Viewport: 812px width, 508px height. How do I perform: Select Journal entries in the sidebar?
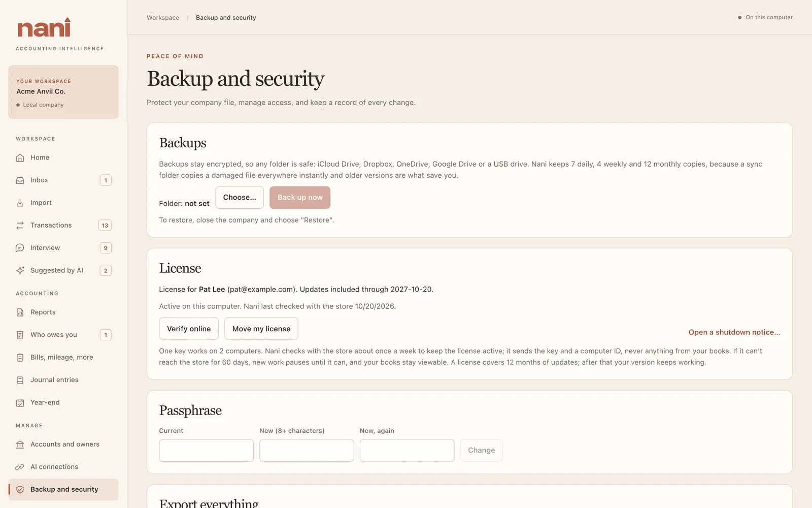point(63,380)
